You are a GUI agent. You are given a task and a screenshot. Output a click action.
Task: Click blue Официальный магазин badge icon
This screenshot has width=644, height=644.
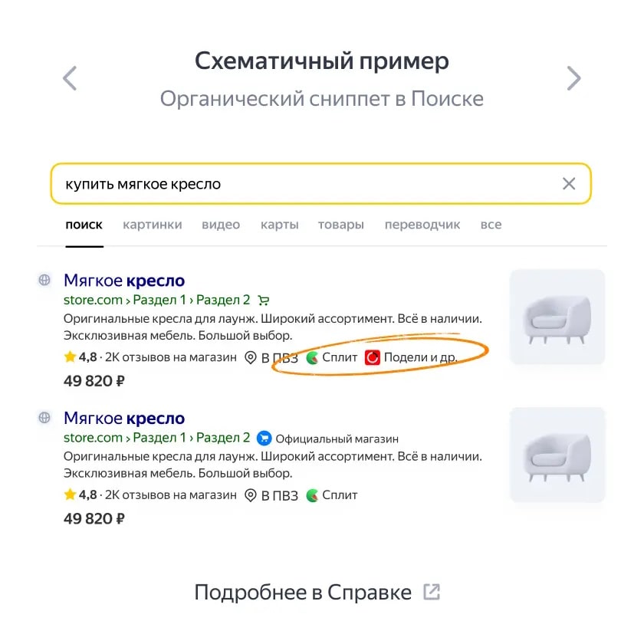tap(264, 439)
